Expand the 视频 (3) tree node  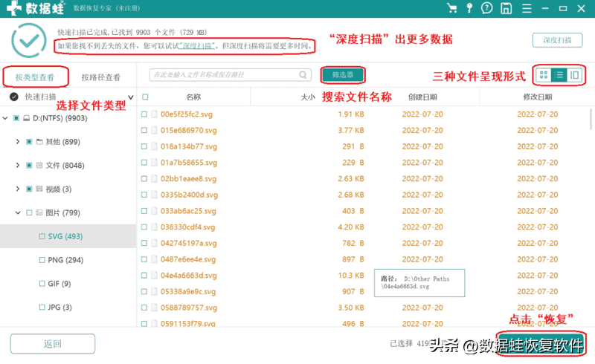pos(17,189)
